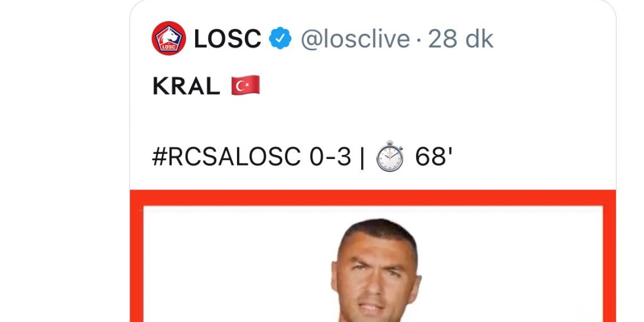The height and width of the screenshot is (322, 644).
Task: Select the Turkish flag emoji after KRAL
Action: coord(245,86)
